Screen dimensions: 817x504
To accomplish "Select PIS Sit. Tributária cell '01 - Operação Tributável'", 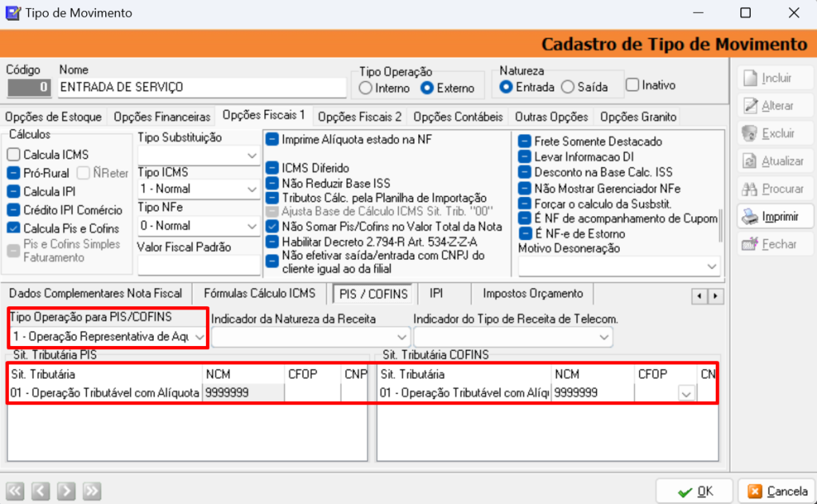I will coord(105,393).
